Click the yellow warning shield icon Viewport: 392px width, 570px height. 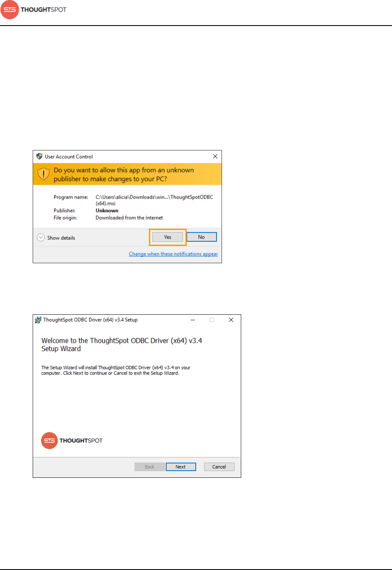pyautogui.click(x=44, y=174)
